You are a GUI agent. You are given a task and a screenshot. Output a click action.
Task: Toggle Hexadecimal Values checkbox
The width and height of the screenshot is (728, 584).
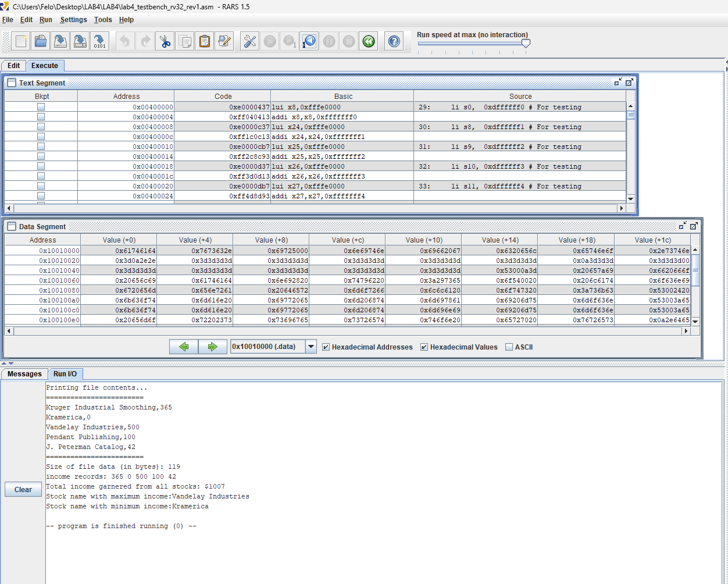[x=424, y=347]
